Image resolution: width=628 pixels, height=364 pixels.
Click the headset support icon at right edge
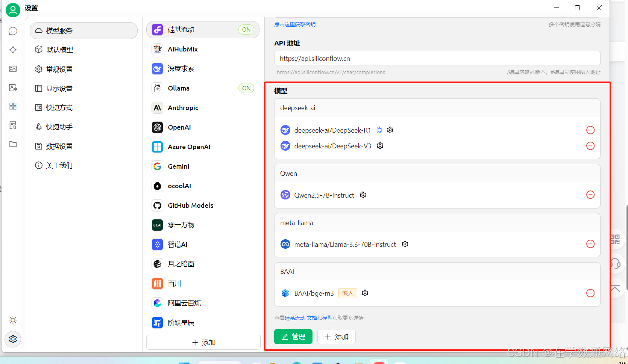point(615,264)
